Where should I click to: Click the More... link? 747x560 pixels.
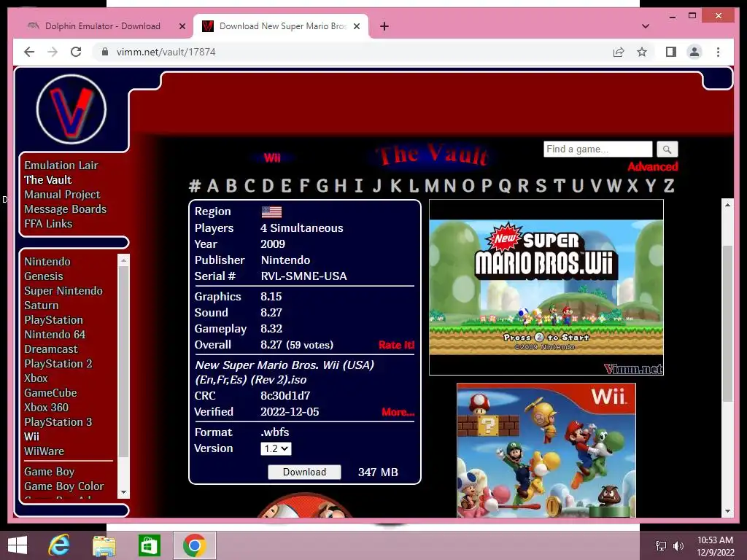398,412
